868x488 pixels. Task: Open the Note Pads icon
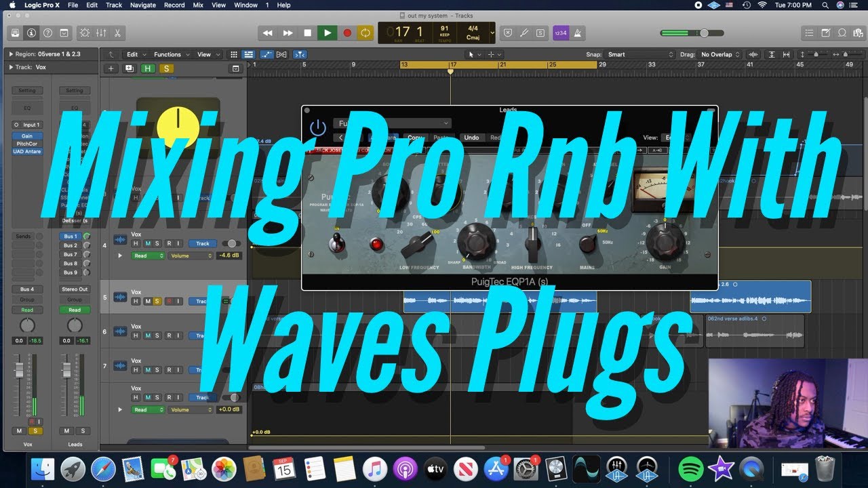pyautogui.click(x=825, y=33)
